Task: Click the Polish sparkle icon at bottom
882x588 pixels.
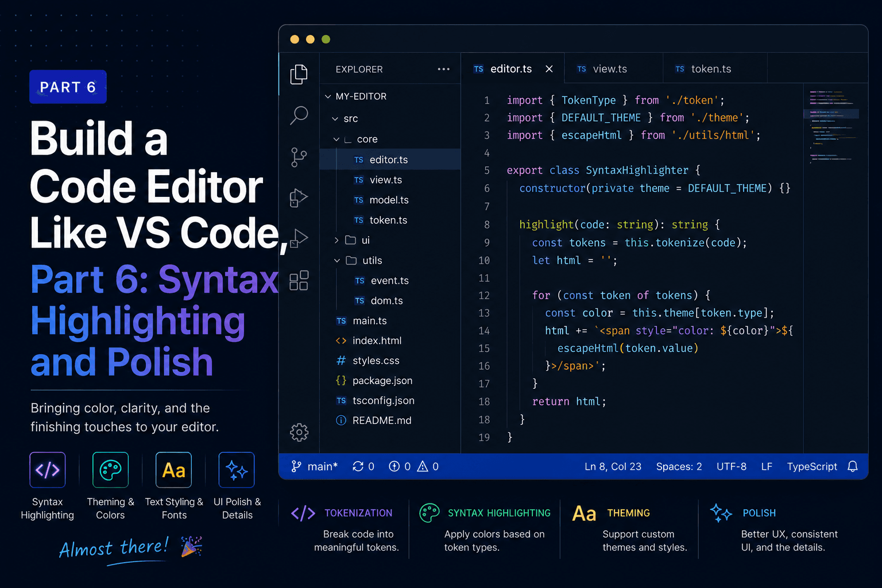Action: pos(721,513)
